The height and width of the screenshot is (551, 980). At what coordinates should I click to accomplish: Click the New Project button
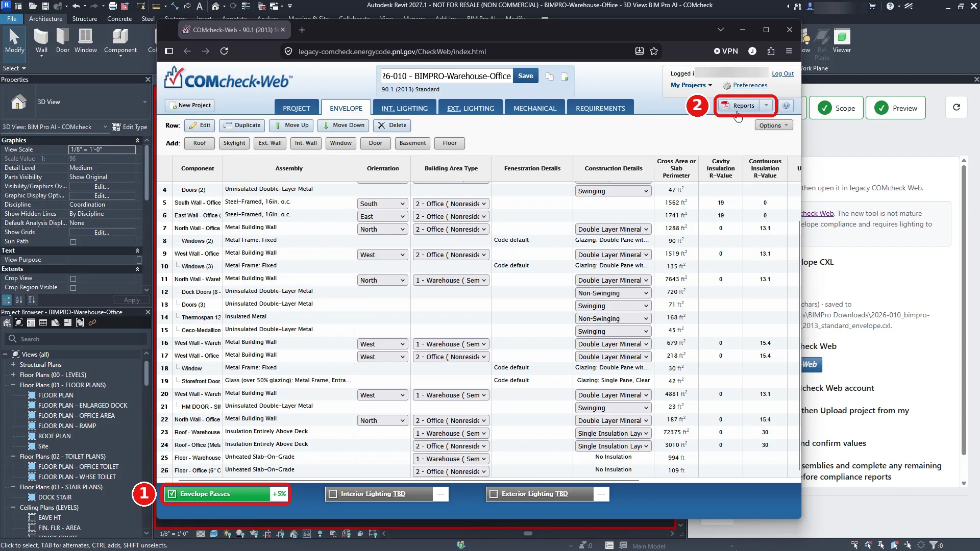click(x=189, y=105)
